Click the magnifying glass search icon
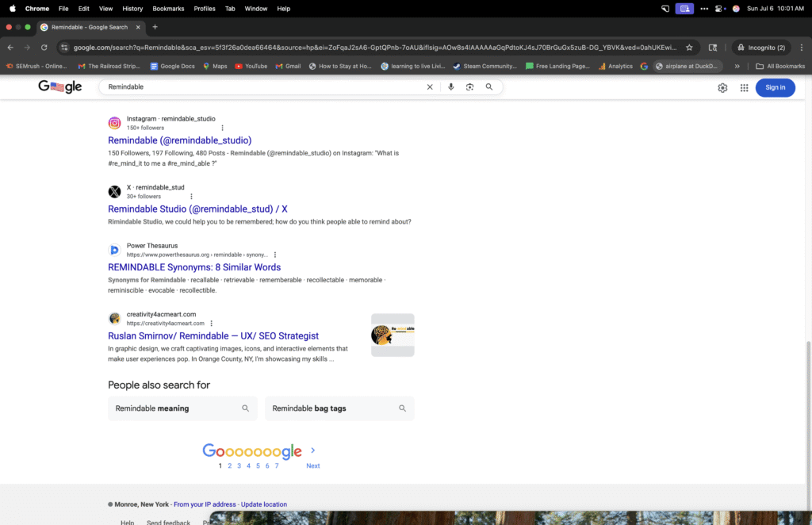 pyautogui.click(x=489, y=86)
